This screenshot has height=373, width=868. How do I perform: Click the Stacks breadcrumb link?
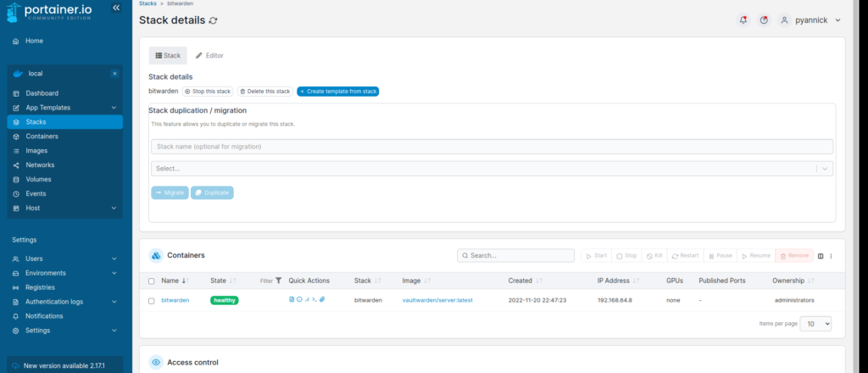[x=147, y=3]
